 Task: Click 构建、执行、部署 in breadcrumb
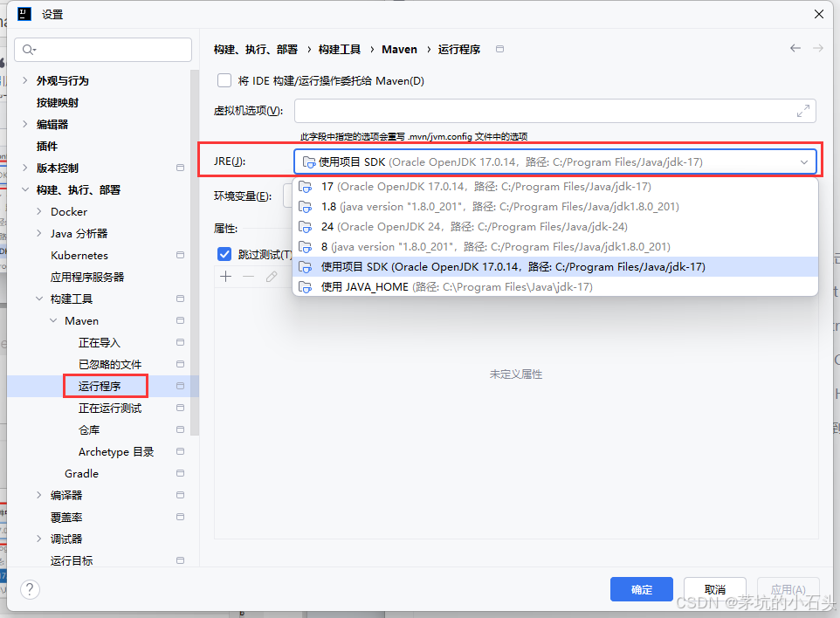click(256, 49)
